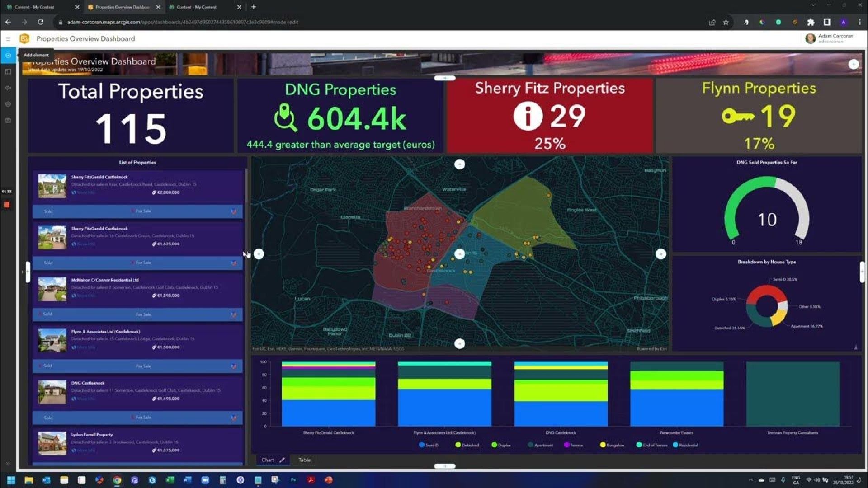Click the Brennan Property Consultants bar

[x=793, y=394]
